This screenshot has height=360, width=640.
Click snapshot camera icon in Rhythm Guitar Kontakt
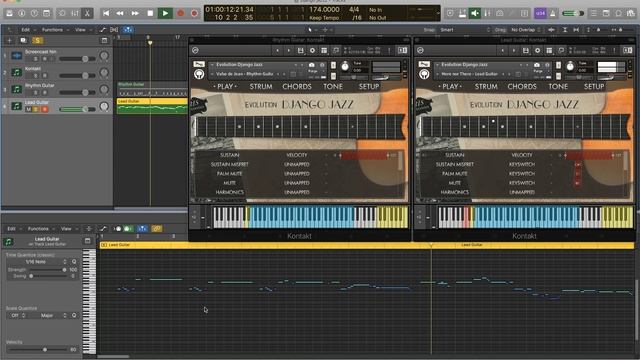tap(312, 65)
